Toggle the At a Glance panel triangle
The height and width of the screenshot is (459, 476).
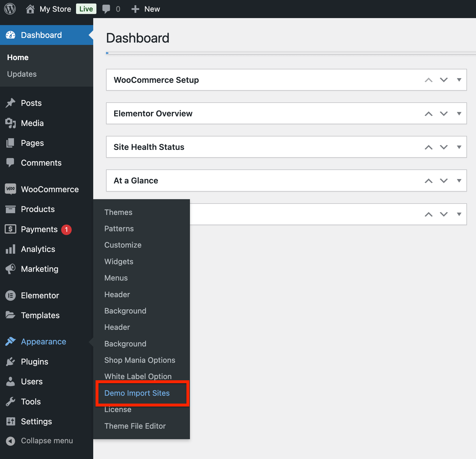coord(459,181)
